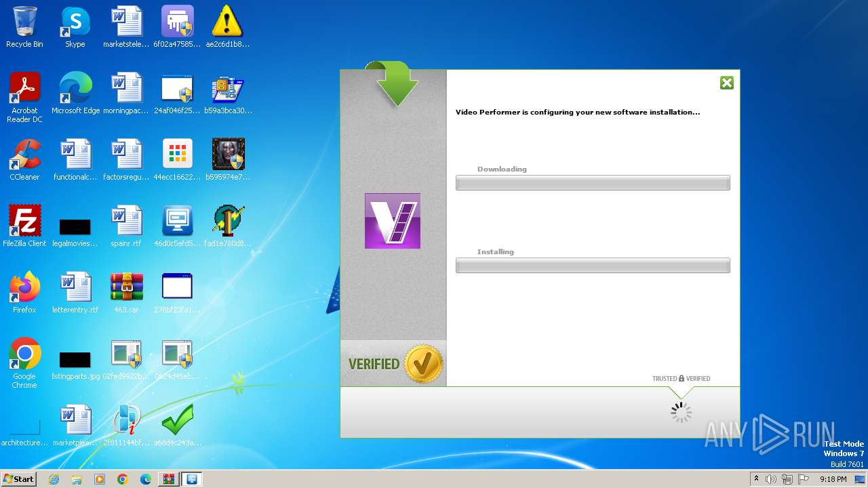Viewport: 868px width, 488px height.
Task: Open Acrobat Reader DC shortcut
Action: 24,98
